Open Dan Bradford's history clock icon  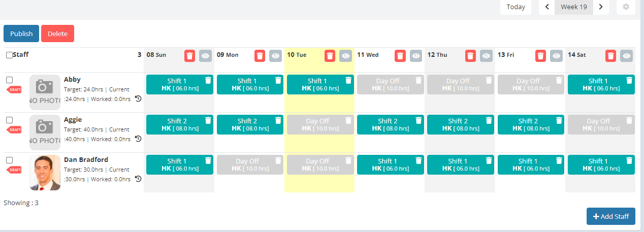click(x=138, y=179)
